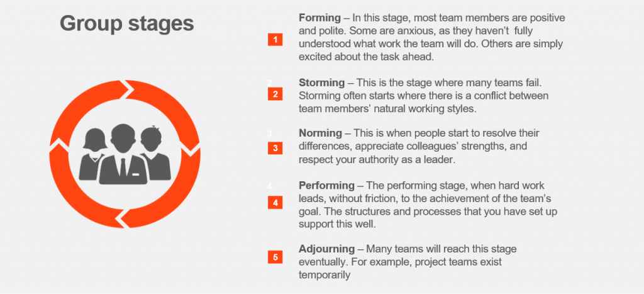This screenshot has width=644, height=294.
Task: Click the orange number 3 badge
Action: 275,148
